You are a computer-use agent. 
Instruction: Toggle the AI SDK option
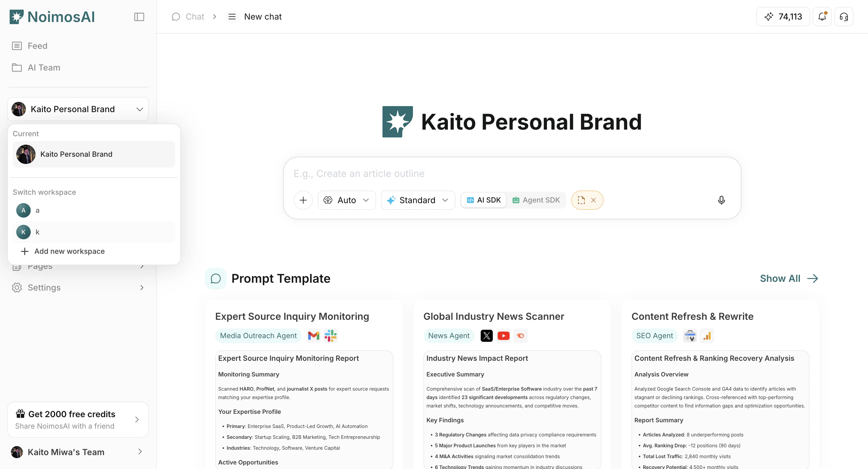tap(483, 200)
